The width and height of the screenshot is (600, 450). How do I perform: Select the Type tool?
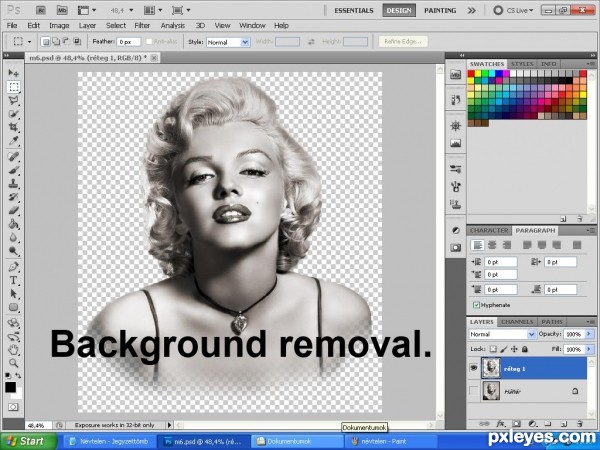[13, 280]
